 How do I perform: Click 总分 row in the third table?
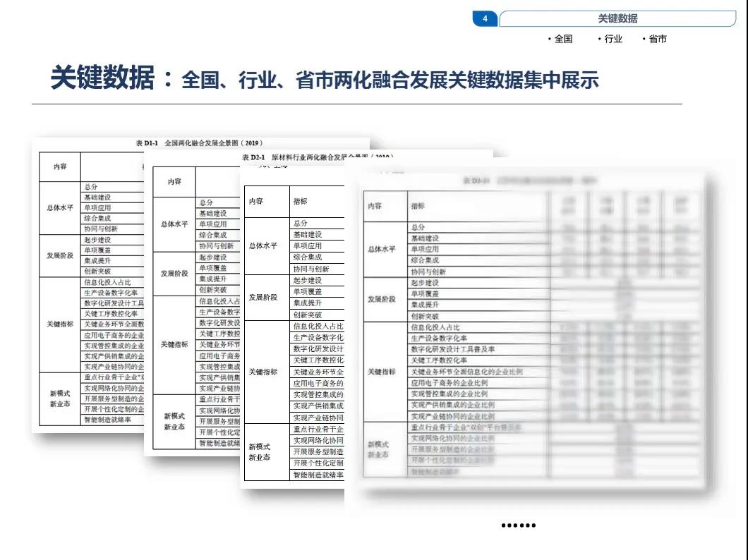coord(318,223)
